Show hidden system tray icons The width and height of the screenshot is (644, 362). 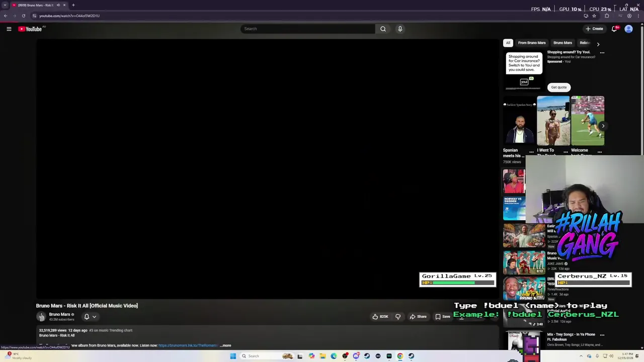point(581,356)
